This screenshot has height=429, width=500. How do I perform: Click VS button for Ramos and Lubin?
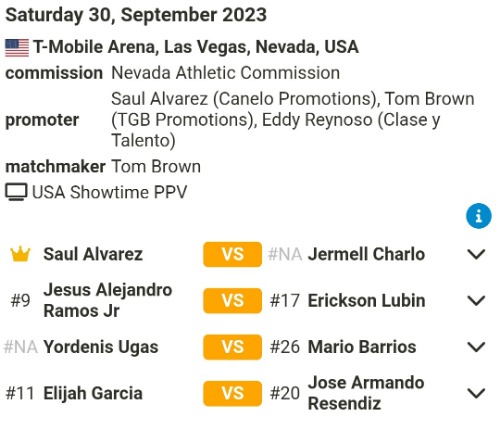click(x=233, y=301)
